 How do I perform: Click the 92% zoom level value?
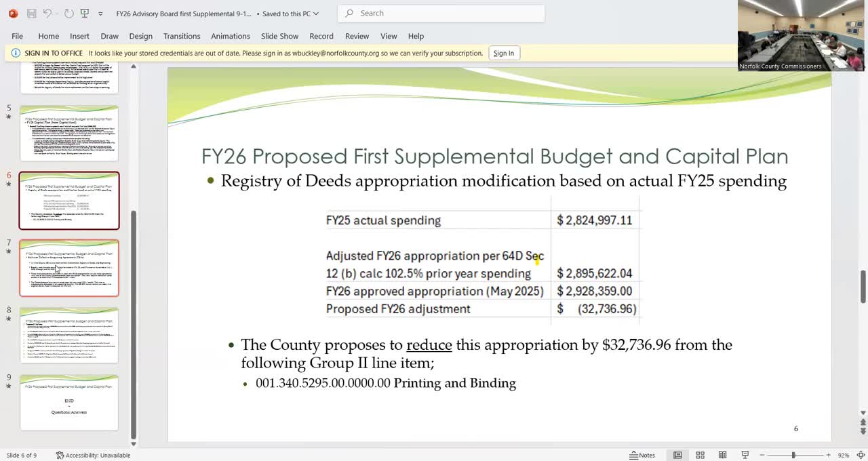coord(844,455)
